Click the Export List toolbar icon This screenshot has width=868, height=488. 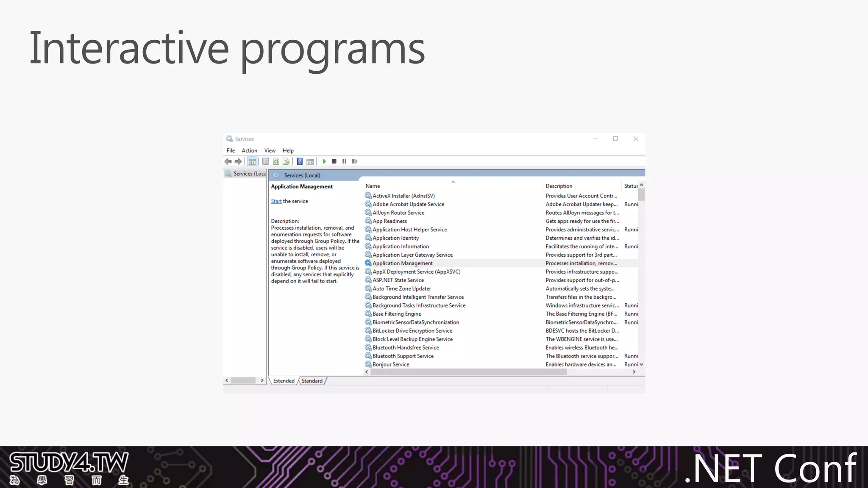coord(286,161)
